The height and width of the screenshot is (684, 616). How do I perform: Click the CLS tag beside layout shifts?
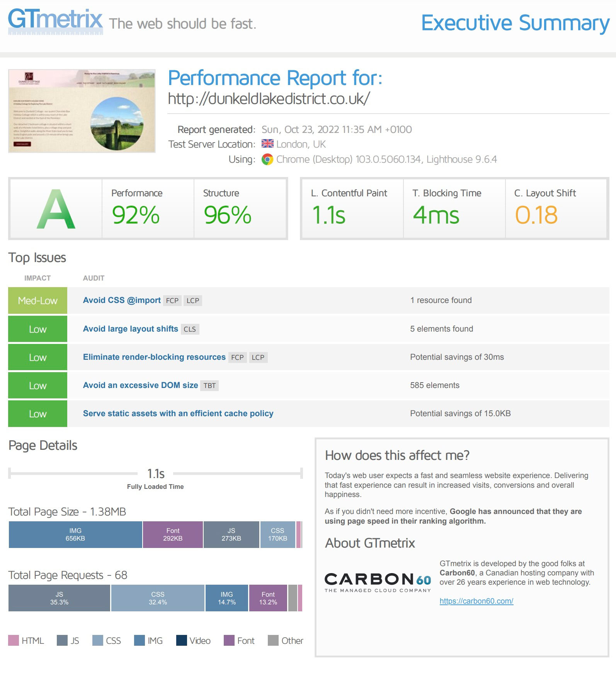pos(189,329)
